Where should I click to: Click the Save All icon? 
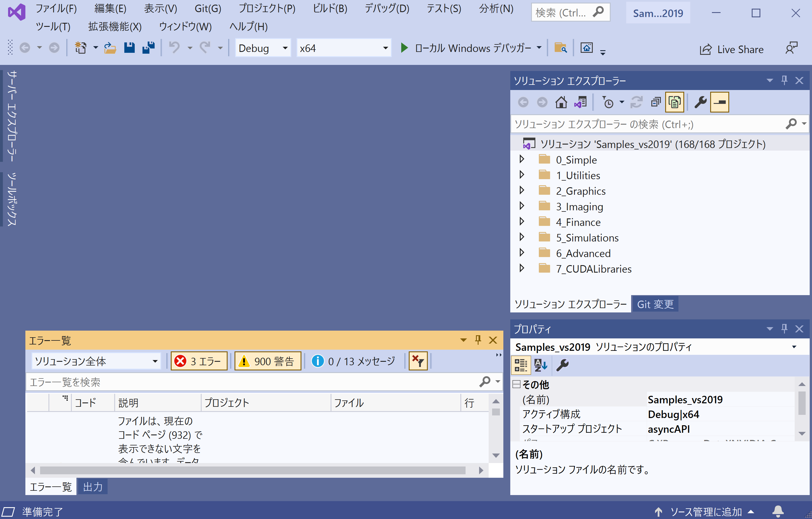click(148, 48)
